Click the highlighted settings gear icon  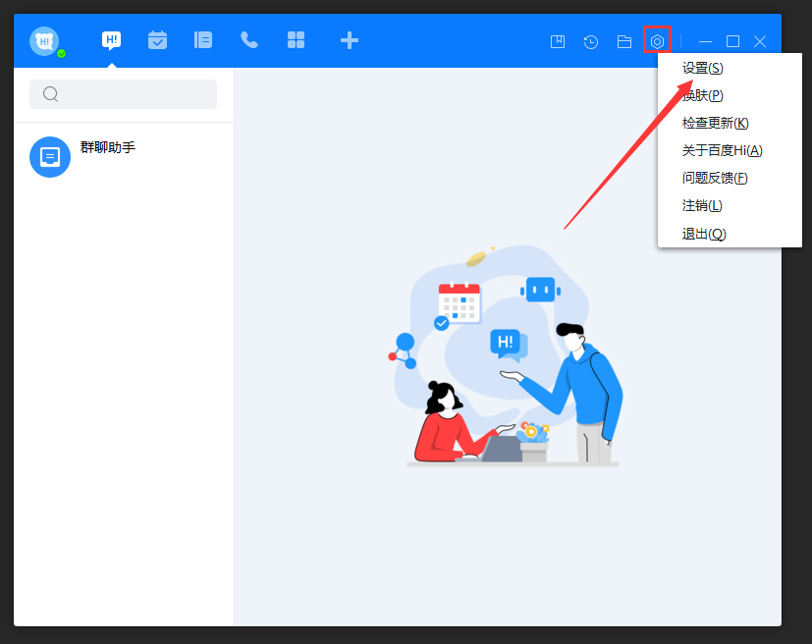(x=656, y=40)
